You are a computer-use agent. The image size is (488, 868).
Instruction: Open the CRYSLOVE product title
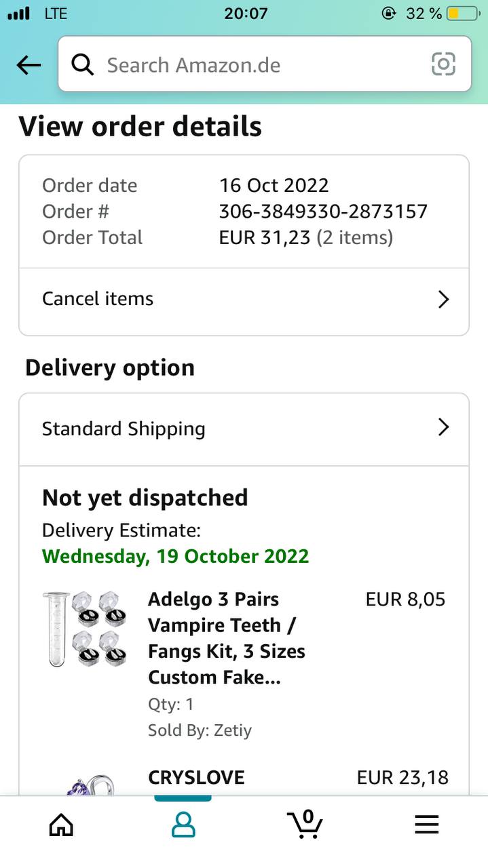(x=196, y=778)
